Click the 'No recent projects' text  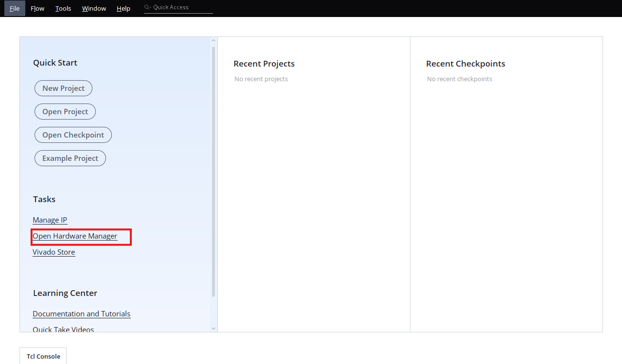(261, 79)
